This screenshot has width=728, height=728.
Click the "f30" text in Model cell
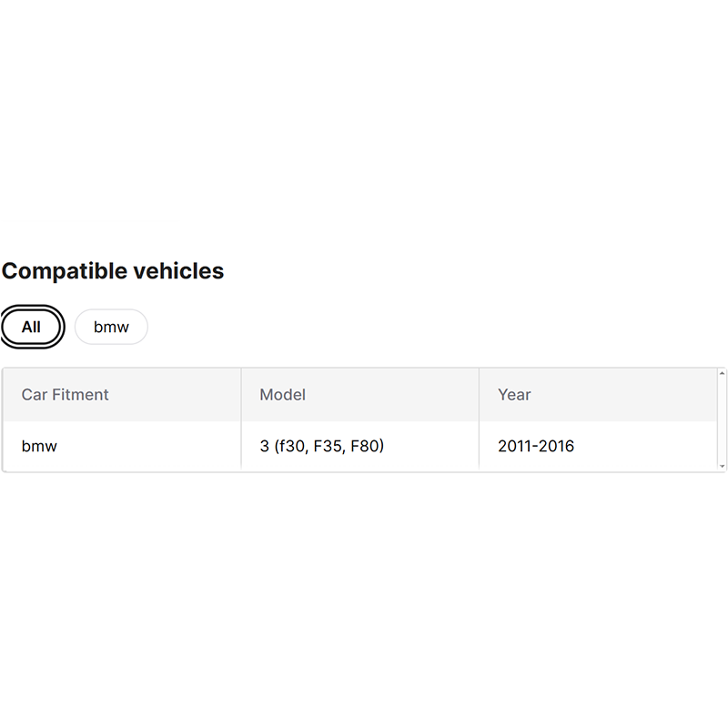[291, 446]
